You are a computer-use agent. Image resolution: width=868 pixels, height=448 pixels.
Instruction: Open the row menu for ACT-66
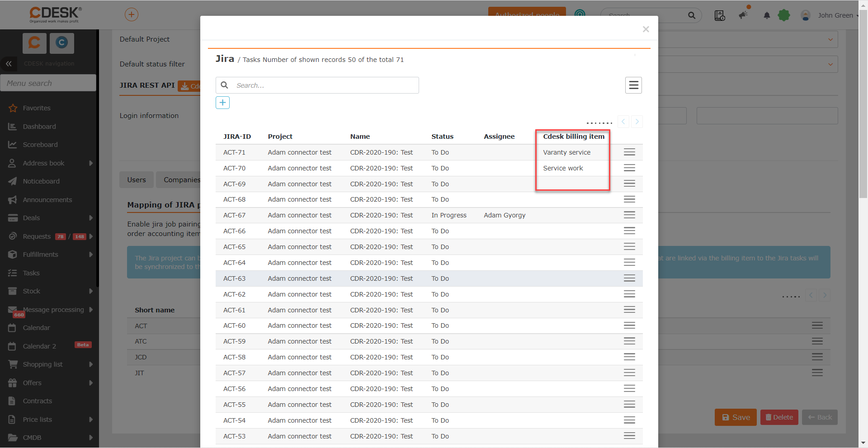click(629, 231)
